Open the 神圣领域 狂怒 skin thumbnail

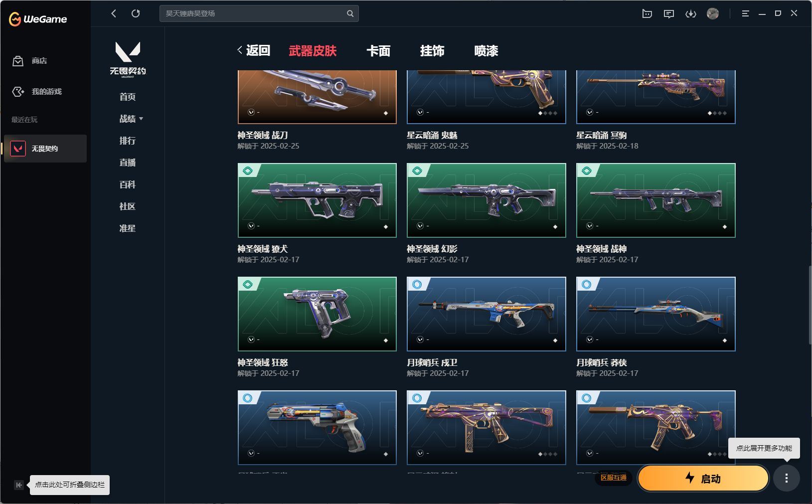[x=317, y=314]
